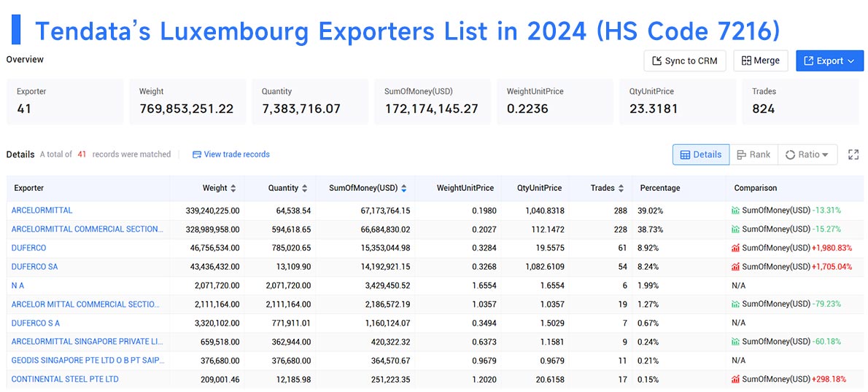Viewport: 868px width, 392px height.
Task: Click the Sync to CRM button
Action: tap(685, 60)
